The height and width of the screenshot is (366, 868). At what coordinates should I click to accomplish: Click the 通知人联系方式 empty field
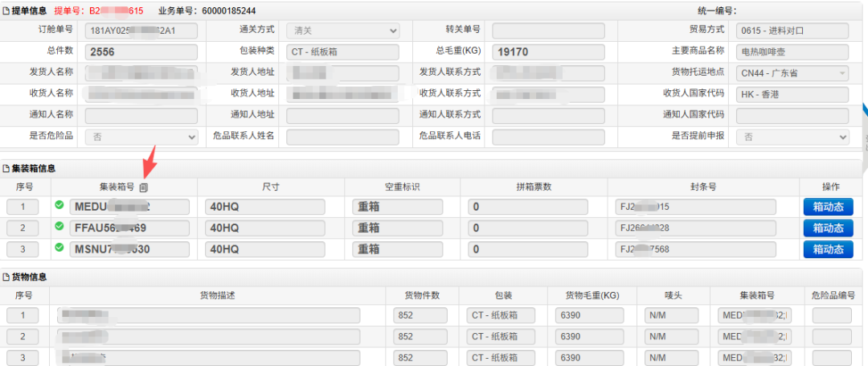coord(549,116)
